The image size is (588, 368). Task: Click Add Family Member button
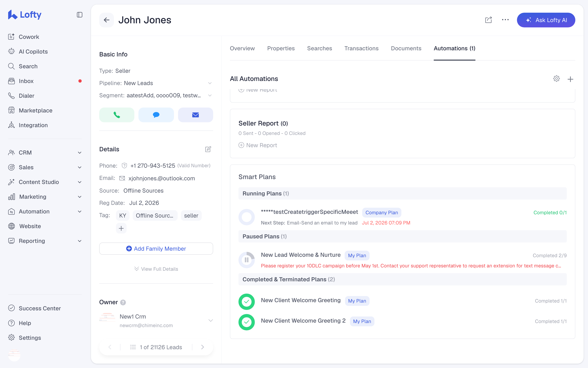point(156,248)
